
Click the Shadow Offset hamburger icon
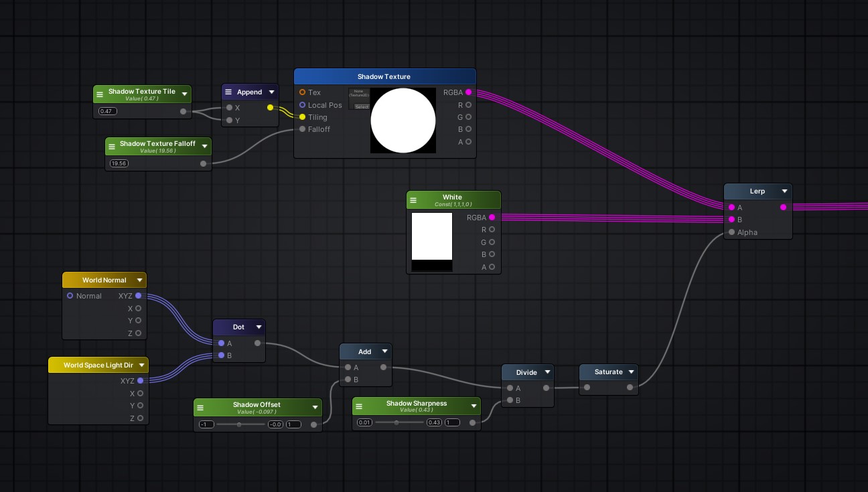click(200, 408)
